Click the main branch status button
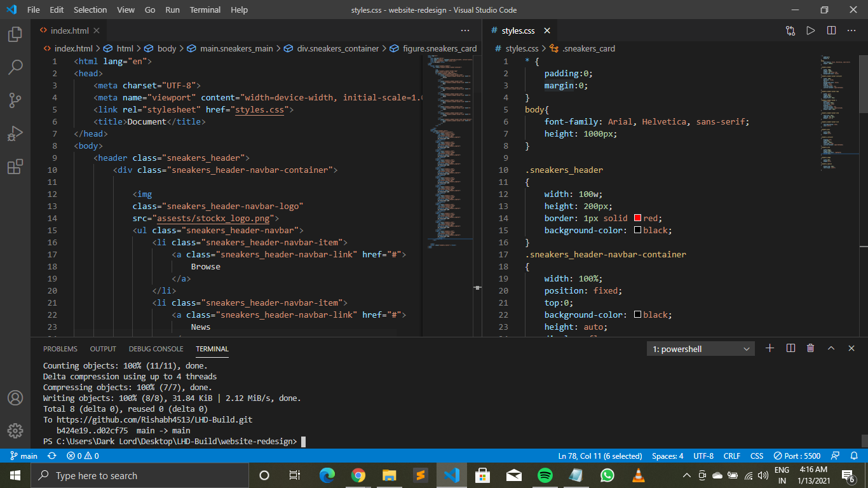Viewport: 868px width, 488px height. click(24, 456)
